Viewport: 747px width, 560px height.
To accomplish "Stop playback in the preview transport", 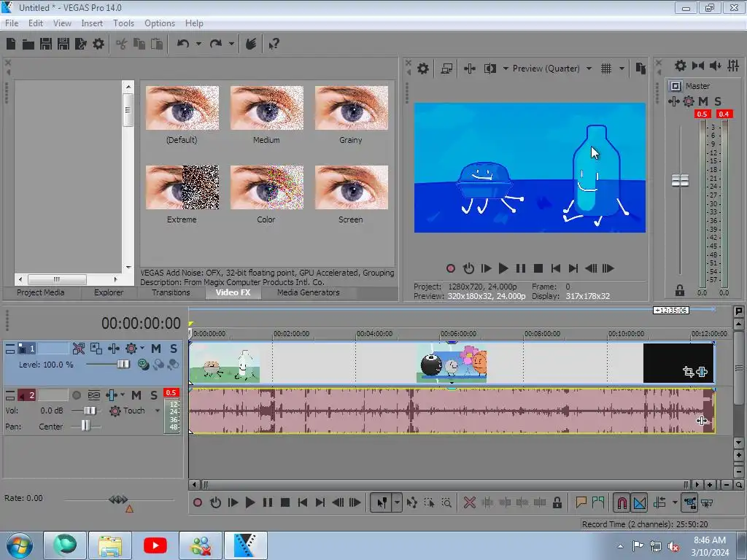I will pos(538,268).
